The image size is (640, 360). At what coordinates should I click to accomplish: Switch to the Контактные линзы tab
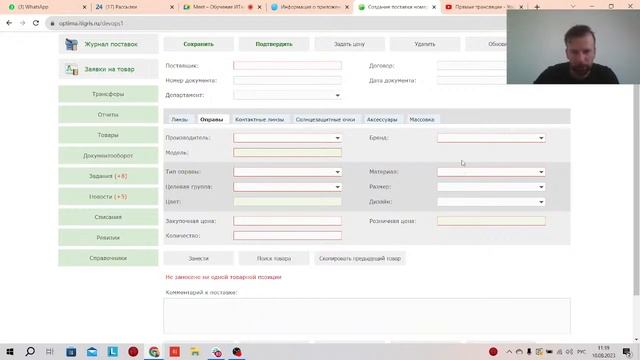260,120
